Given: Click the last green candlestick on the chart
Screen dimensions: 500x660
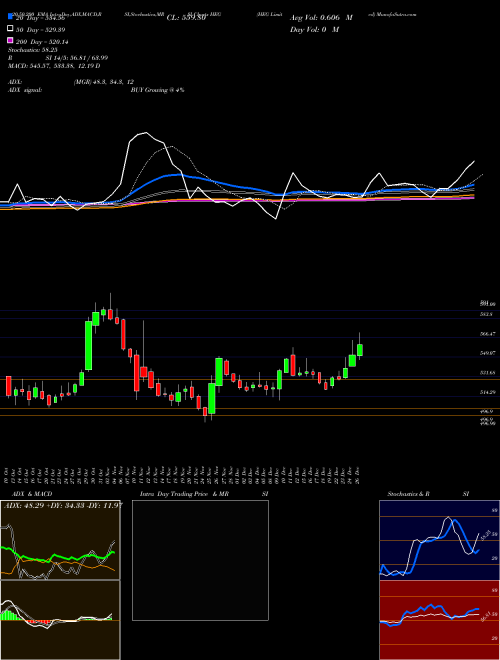Looking at the screenshot, I should click(360, 350).
